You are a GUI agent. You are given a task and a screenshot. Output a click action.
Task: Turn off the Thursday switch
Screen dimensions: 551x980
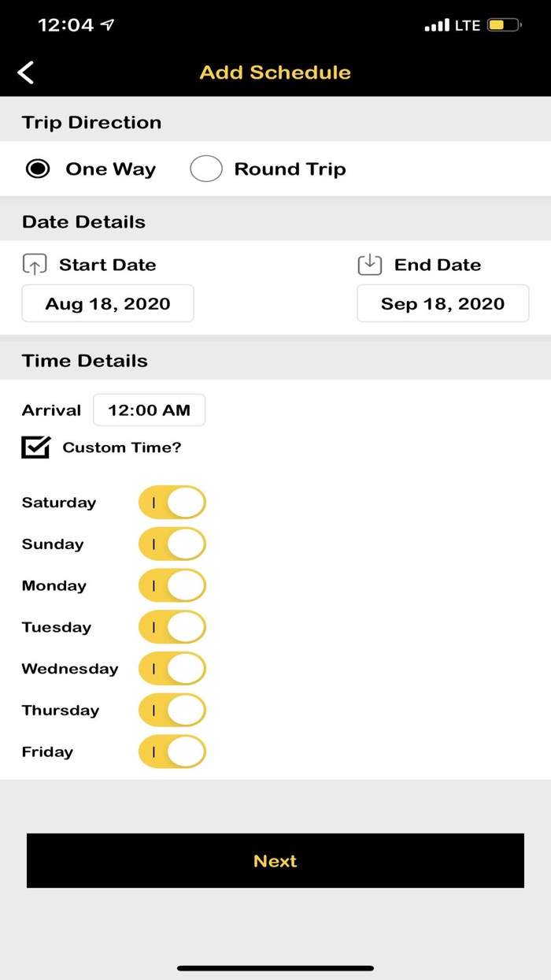(172, 711)
